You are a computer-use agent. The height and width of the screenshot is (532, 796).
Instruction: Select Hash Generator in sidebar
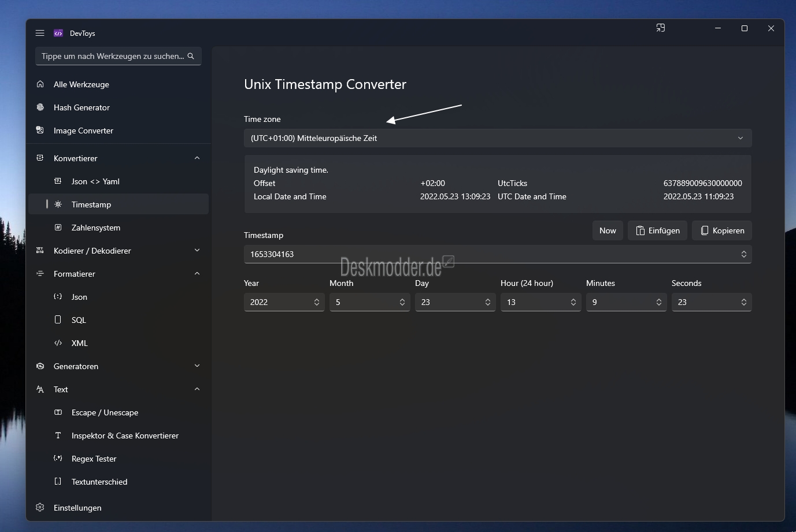[119, 107]
